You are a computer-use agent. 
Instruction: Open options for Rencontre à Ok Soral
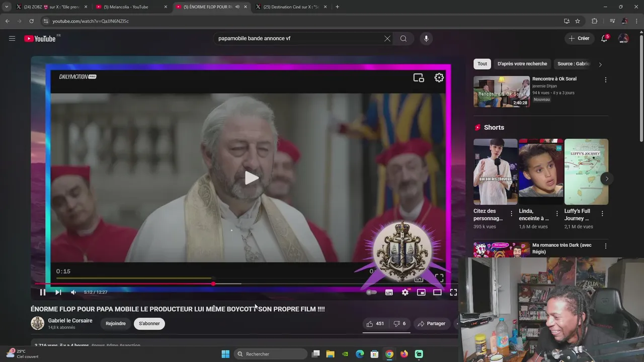(x=605, y=80)
